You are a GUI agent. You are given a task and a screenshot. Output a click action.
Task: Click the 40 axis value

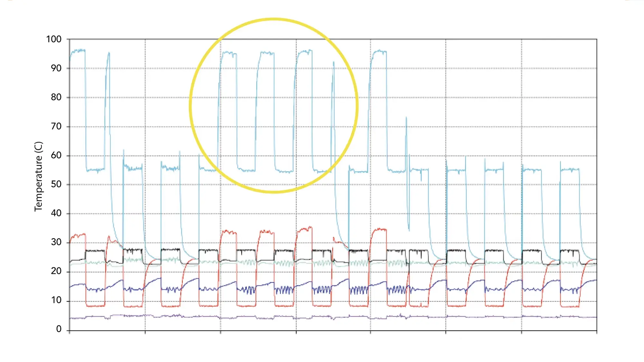[x=56, y=213]
